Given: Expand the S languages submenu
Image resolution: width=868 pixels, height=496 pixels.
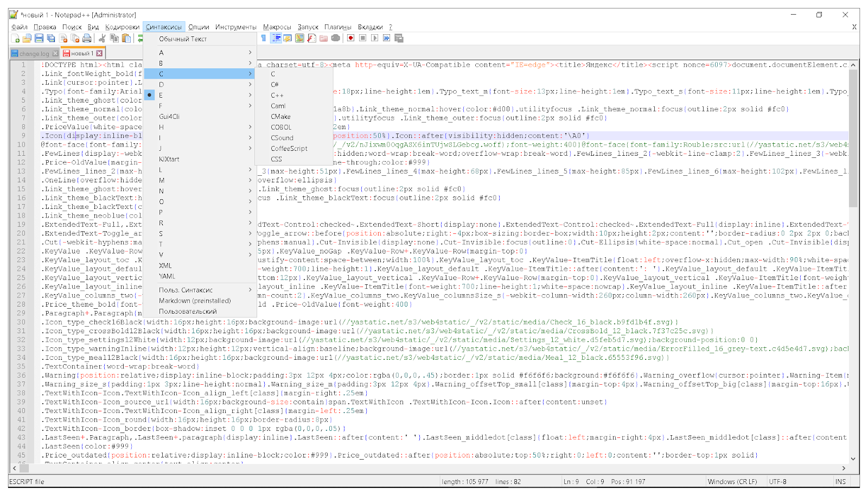Looking at the screenshot, I should point(200,234).
